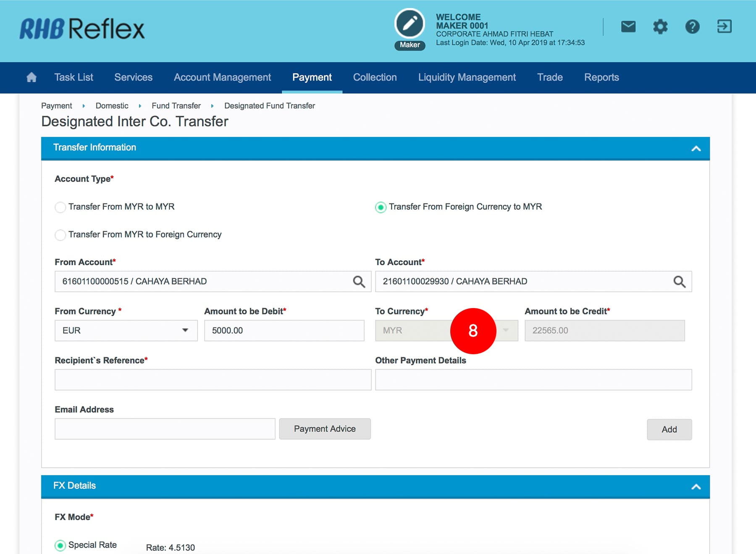Go to the Reports menu
The height and width of the screenshot is (554, 756).
point(601,78)
